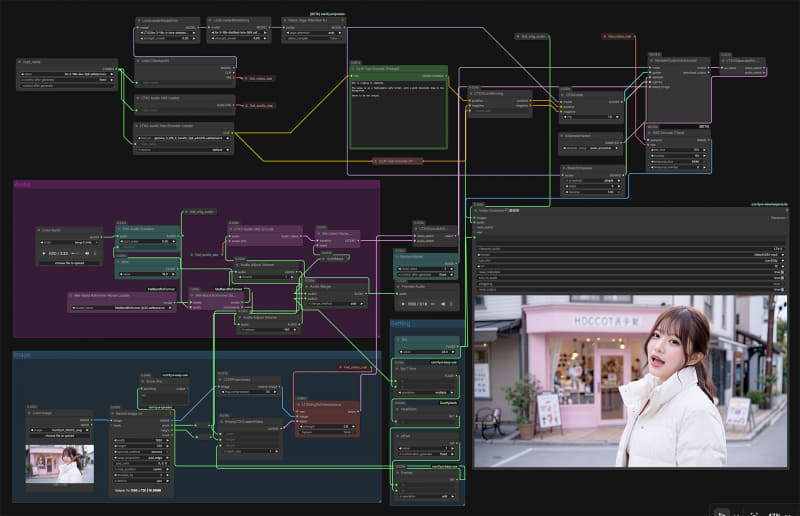This screenshot has height=516, width=800.
Task: Collapse the Load Checkpoint node
Action: click(138, 61)
